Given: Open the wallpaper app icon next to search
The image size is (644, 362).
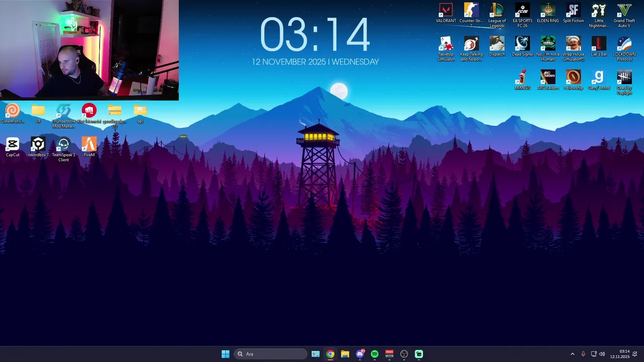Looking at the screenshot, I should 315,354.
